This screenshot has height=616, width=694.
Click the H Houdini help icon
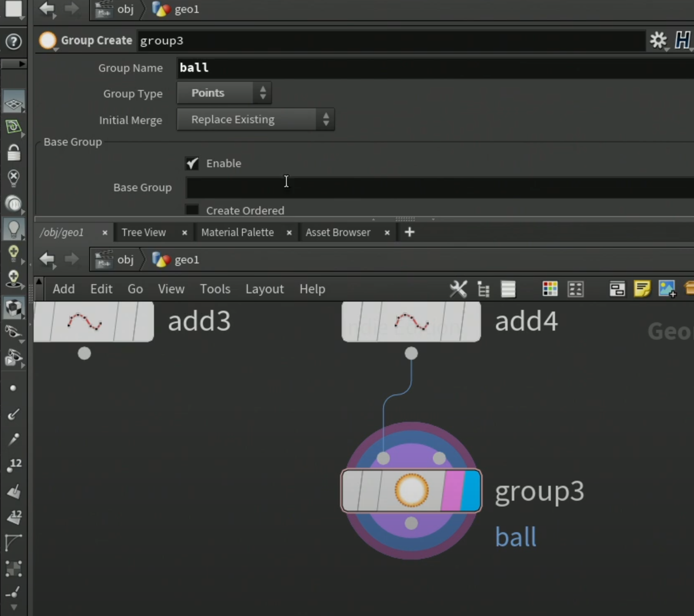click(682, 41)
